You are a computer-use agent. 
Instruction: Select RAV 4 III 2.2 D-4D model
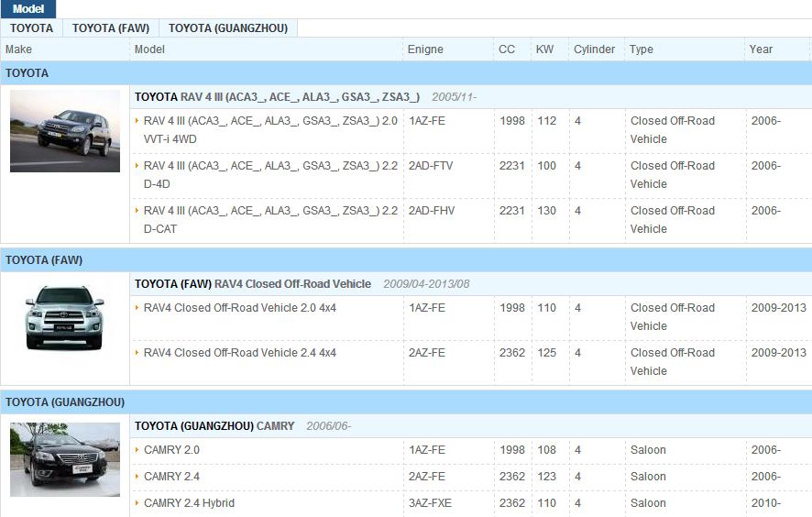270,174
